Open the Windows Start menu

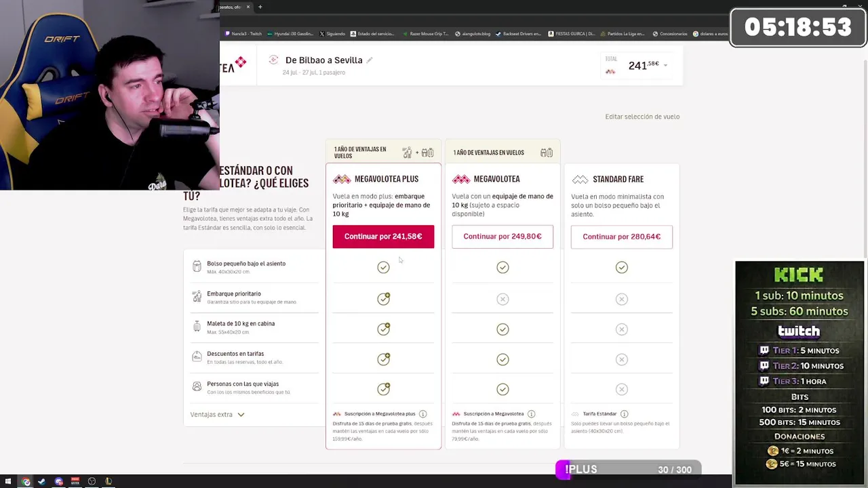click(x=9, y=481)
